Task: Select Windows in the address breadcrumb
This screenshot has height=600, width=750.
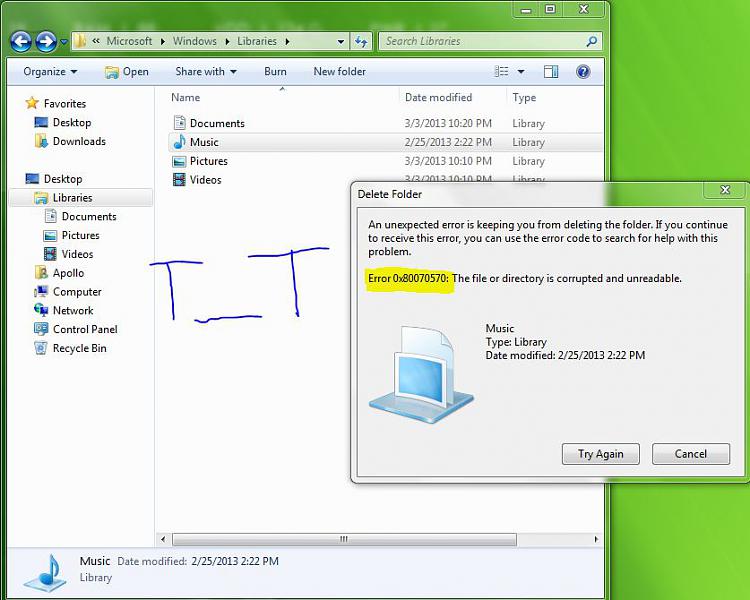Action: tap(195, 41)
